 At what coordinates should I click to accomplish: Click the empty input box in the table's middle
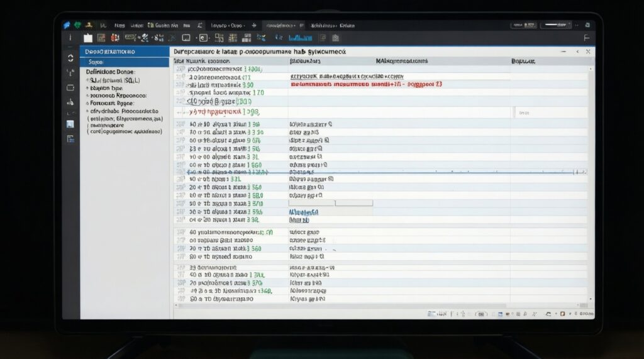click(x=331, y=203)
